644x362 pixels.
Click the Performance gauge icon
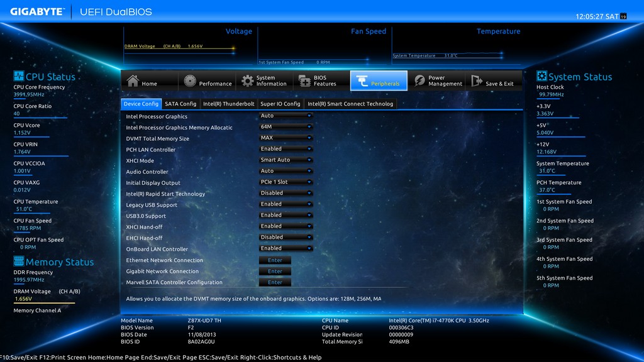click(x=190, y=81)
